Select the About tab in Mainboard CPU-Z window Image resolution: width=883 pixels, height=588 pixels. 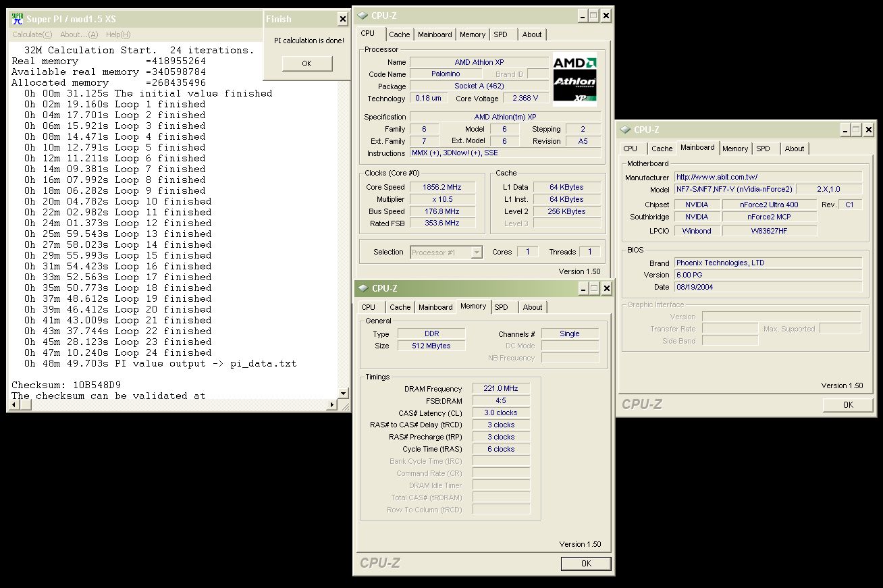click(x=795, y=149)
